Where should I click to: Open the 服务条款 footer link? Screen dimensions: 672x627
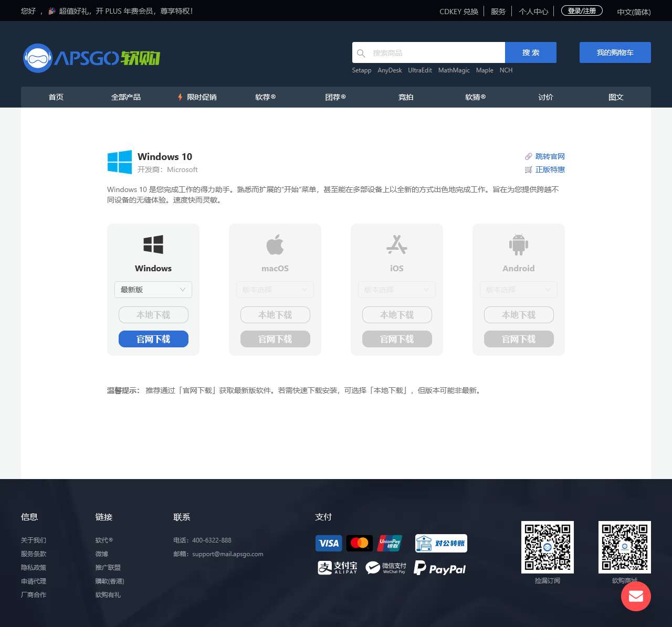[x=34, y=554]
